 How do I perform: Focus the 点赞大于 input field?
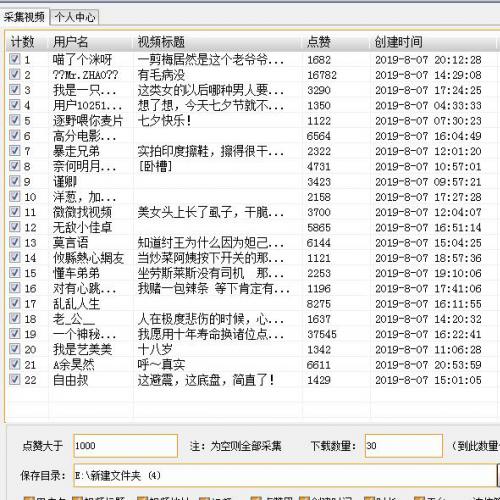[125, 446]
